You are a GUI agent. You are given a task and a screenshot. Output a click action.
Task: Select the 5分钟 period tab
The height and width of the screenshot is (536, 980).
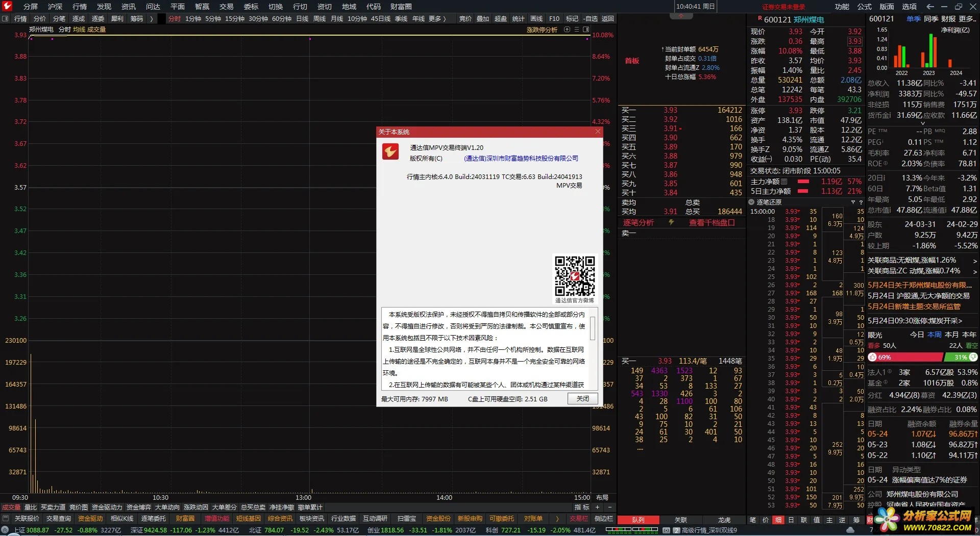click(x=213, y=19)
